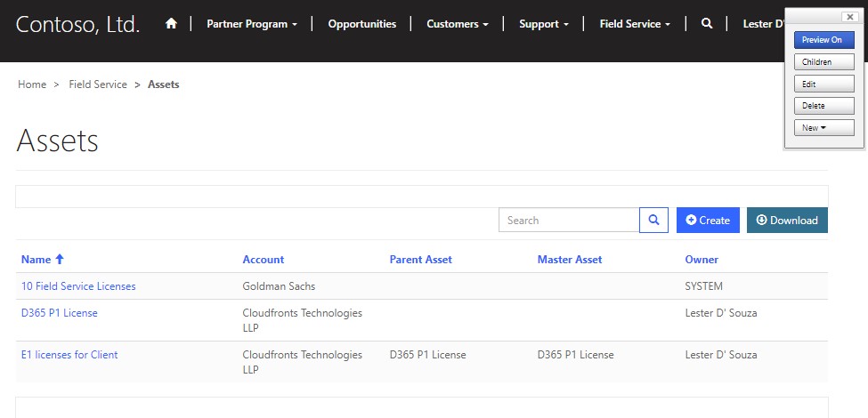Open the Opportunities menu item
The height and width of the screenshot is (418, 868).
(x=362, y=24)
